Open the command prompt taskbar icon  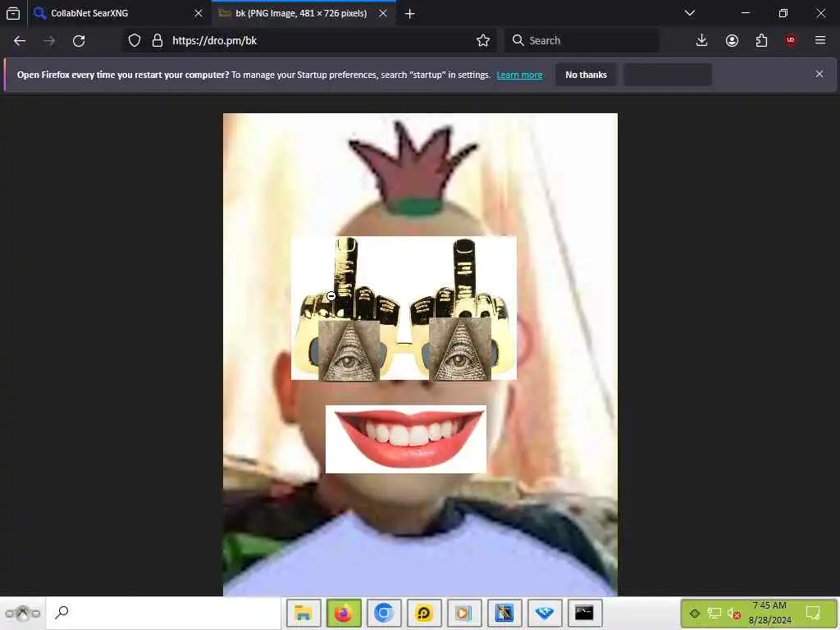[x=584, y=613]
